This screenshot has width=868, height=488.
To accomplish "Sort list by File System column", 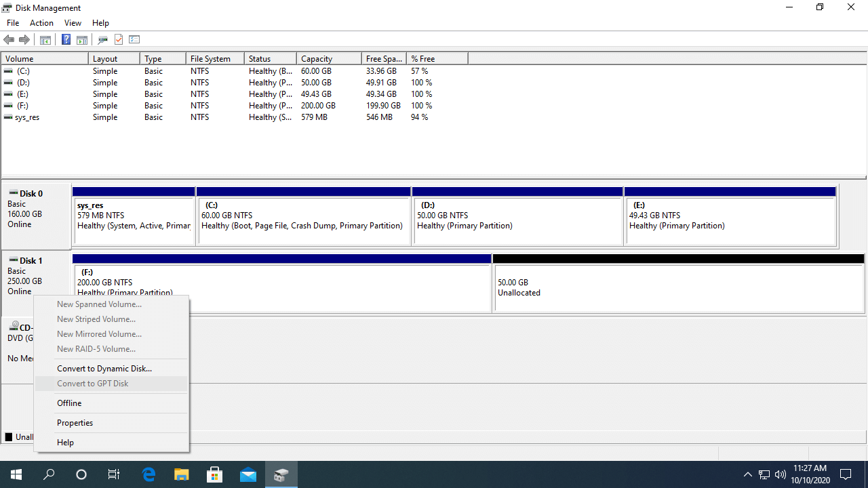I will tap(210, 59).
